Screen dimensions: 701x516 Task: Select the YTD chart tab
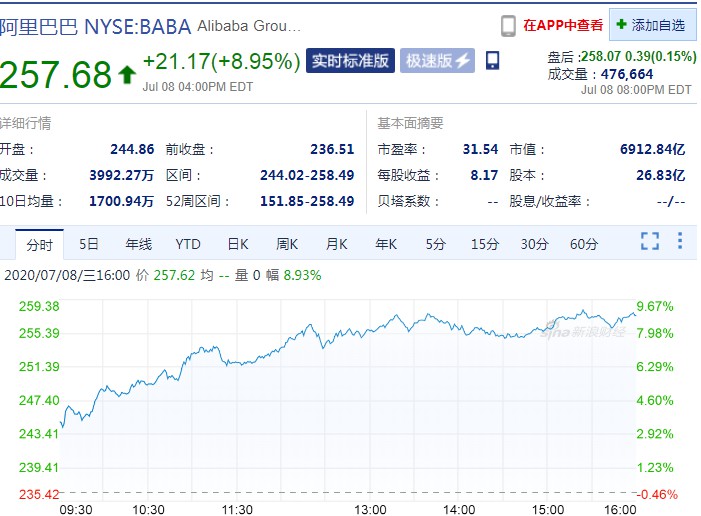click(x=188, y=244)
